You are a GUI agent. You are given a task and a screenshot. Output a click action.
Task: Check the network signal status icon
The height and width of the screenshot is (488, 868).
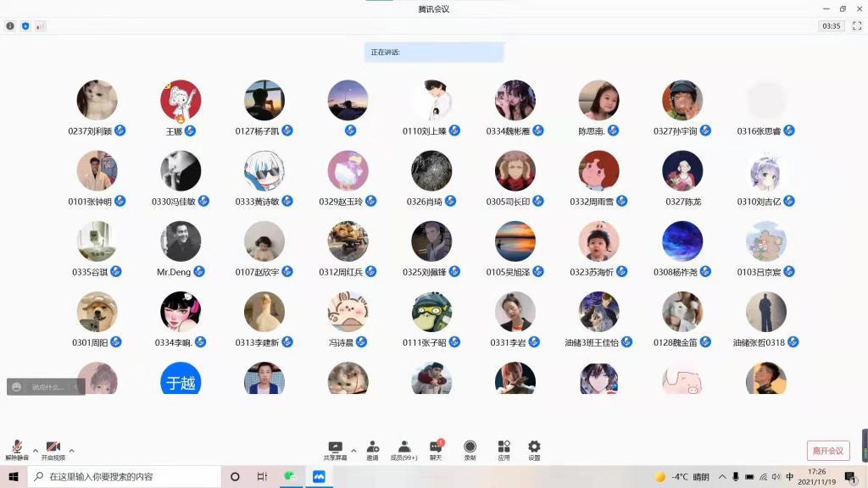coord(40,26)
